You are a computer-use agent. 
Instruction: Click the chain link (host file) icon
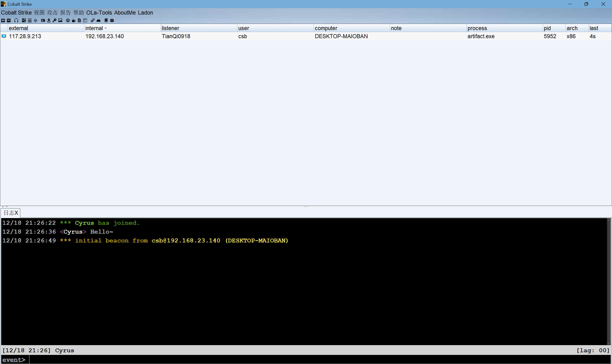click(x=93, y=20)
